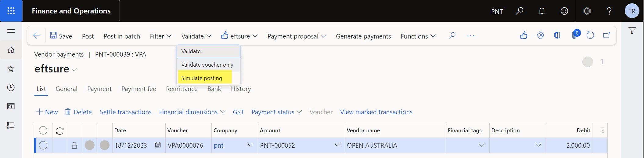Open the date calendar picker icon
The height and width of the screenshot is (158, 644).
point(158,145)
